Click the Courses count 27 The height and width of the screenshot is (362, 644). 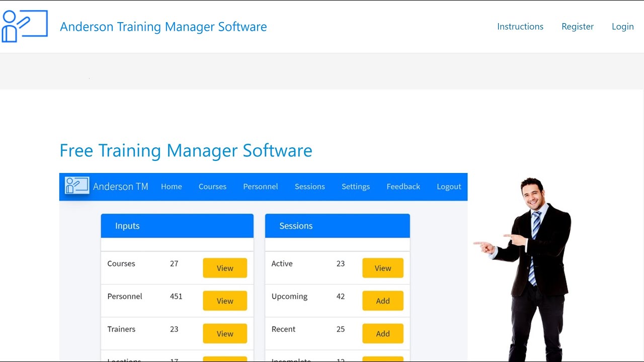174,263
